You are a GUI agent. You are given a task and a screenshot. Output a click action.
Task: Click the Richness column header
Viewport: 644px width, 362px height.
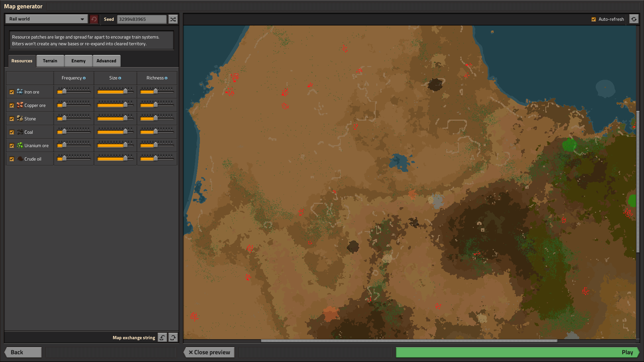coord(157,78)
